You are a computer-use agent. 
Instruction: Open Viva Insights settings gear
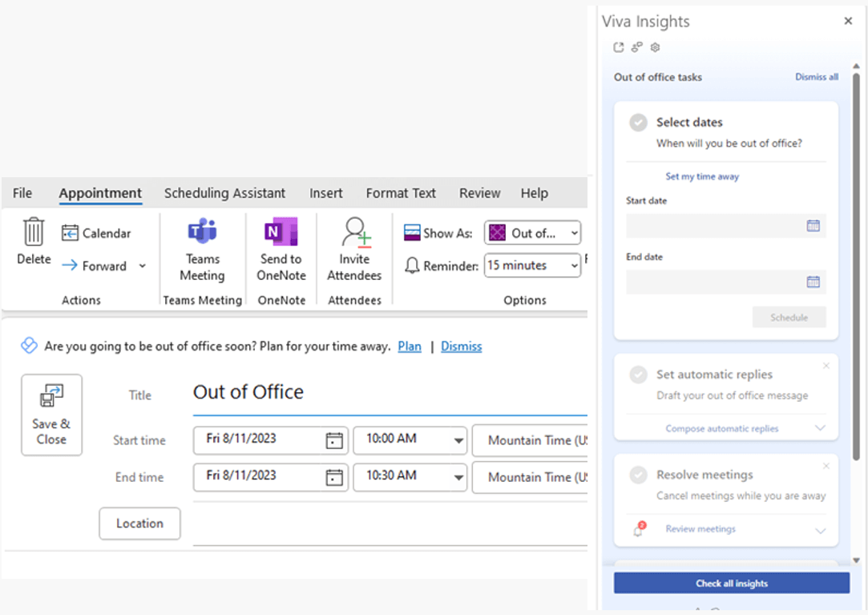point(656,47)
